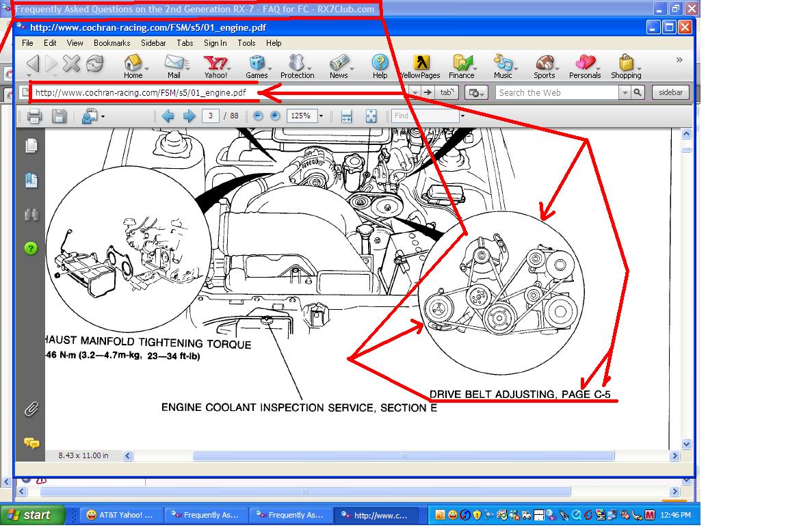Click the fit width icon

[x=347, y=116]
